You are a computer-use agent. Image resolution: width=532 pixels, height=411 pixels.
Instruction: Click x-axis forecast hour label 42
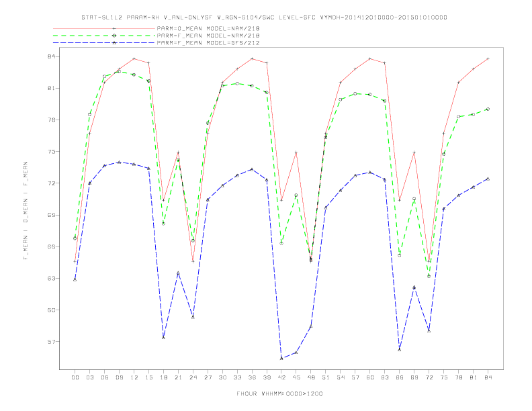pos(281,377)
